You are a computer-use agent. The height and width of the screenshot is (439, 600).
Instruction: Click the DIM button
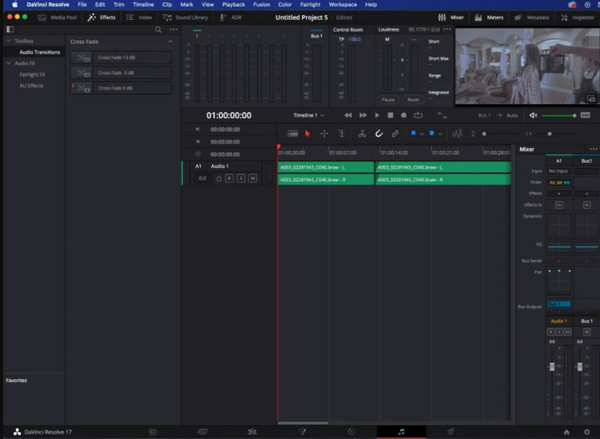[x=585, y=115]
